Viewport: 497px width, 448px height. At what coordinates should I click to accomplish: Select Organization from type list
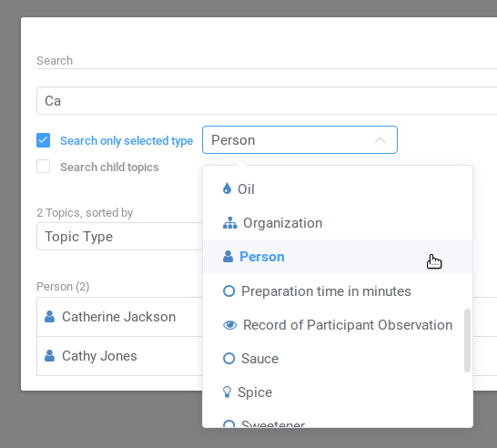click(x=338, y=223)
